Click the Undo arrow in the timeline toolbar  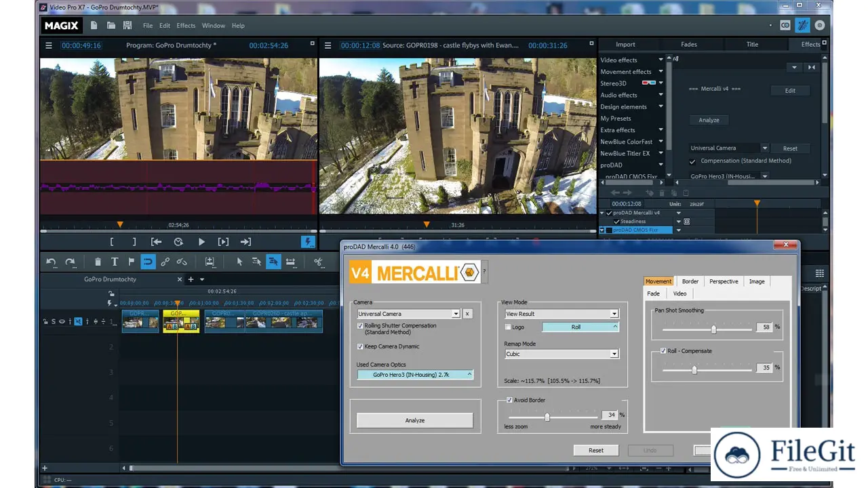(51, 262)
